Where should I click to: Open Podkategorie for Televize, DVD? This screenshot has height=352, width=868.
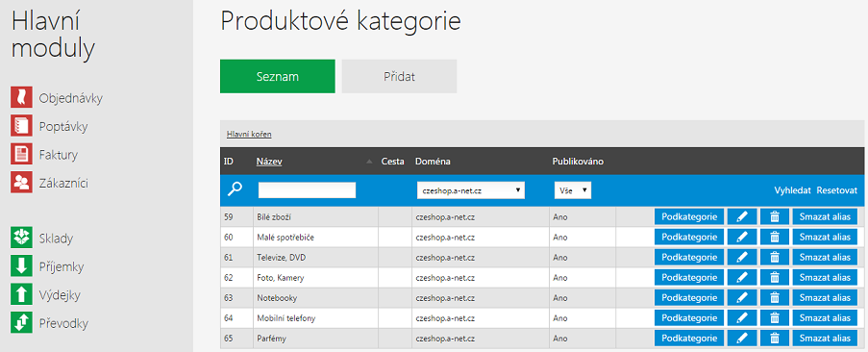(x=689, y=258)
